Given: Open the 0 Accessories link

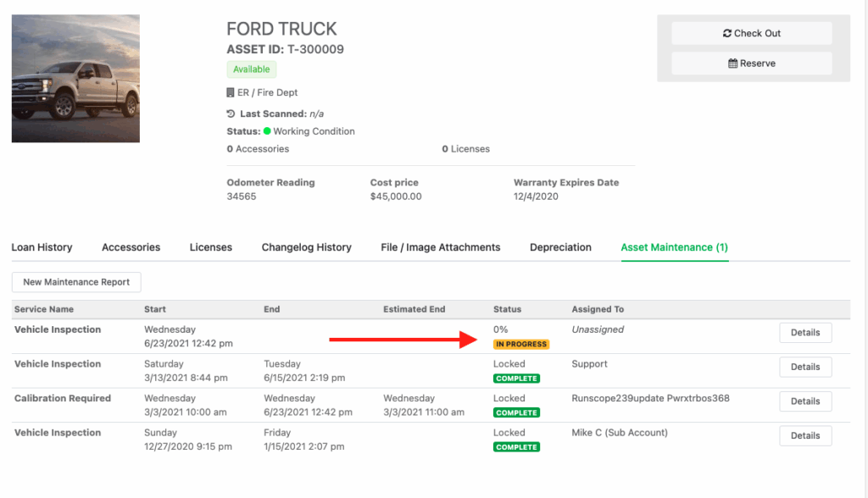Looking at the screenshot, I should pyautogui.click(x=259, y=148).
